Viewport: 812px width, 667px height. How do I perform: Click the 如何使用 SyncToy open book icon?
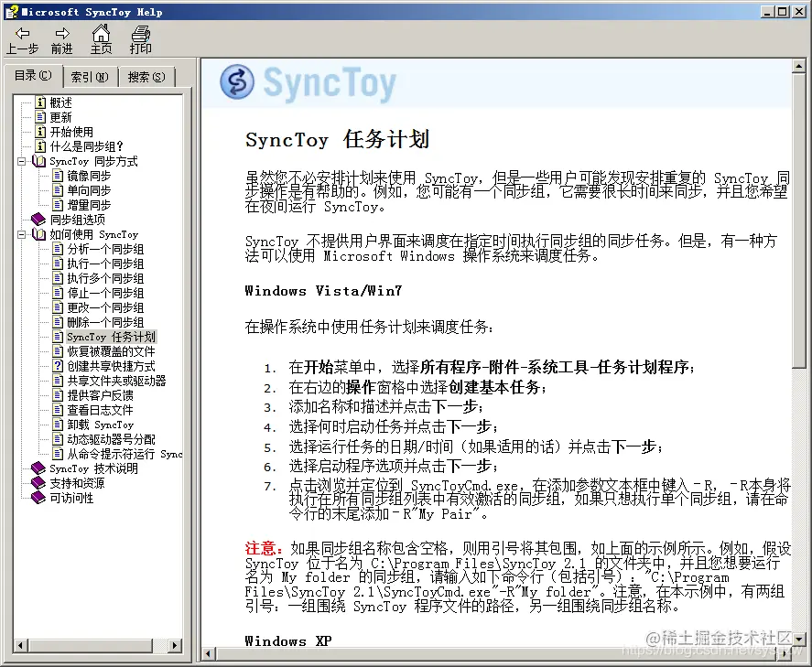[38, 234]
